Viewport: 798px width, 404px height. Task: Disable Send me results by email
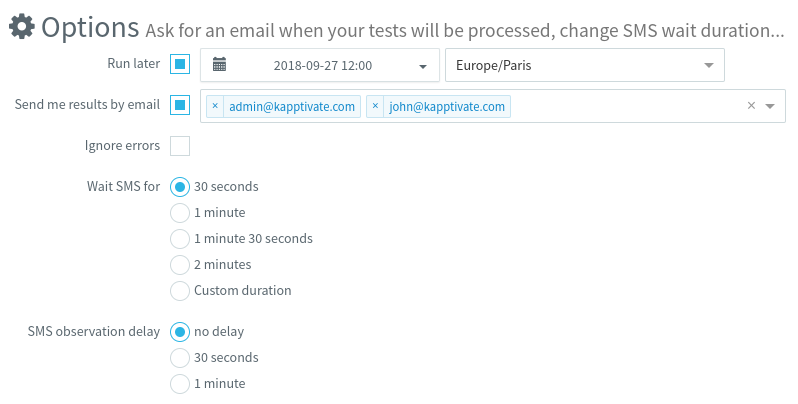(180, 106)
